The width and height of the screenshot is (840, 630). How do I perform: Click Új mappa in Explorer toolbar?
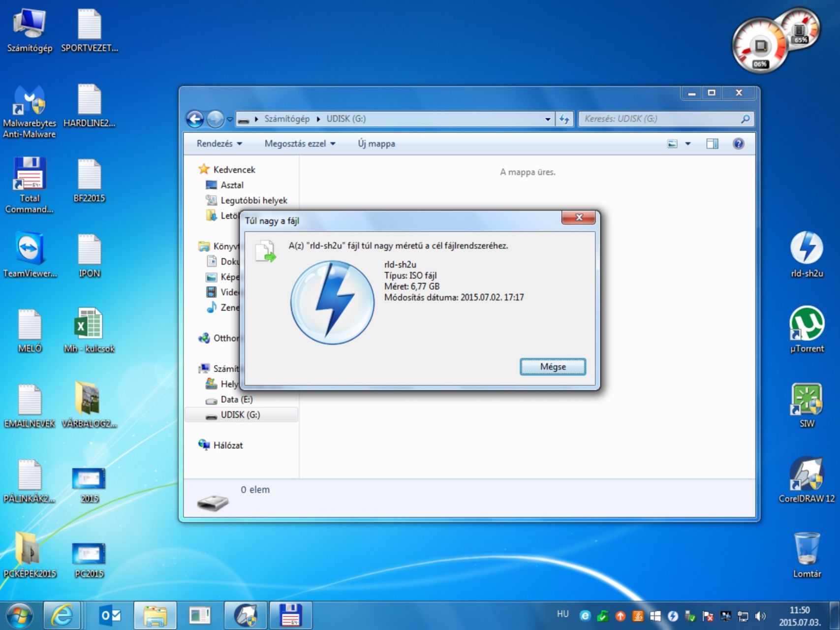pos(376,144)
